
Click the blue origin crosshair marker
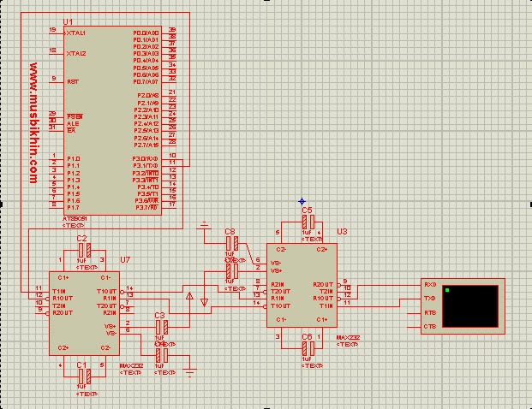point(302,202)
